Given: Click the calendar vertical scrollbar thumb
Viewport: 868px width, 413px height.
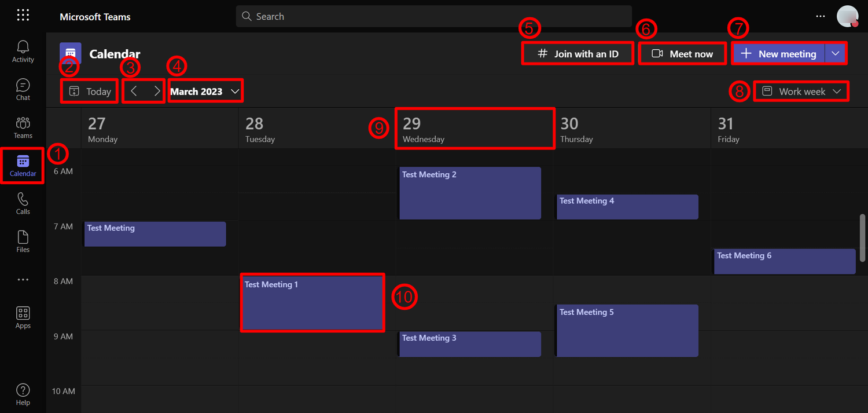Looking at the screenshot, I should click(862, 237).
